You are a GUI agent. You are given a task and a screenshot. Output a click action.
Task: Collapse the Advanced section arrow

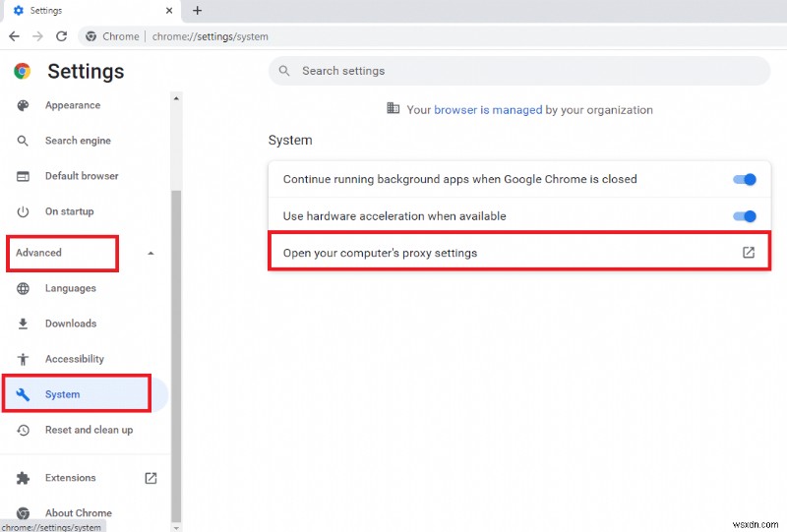coord(151,254)
